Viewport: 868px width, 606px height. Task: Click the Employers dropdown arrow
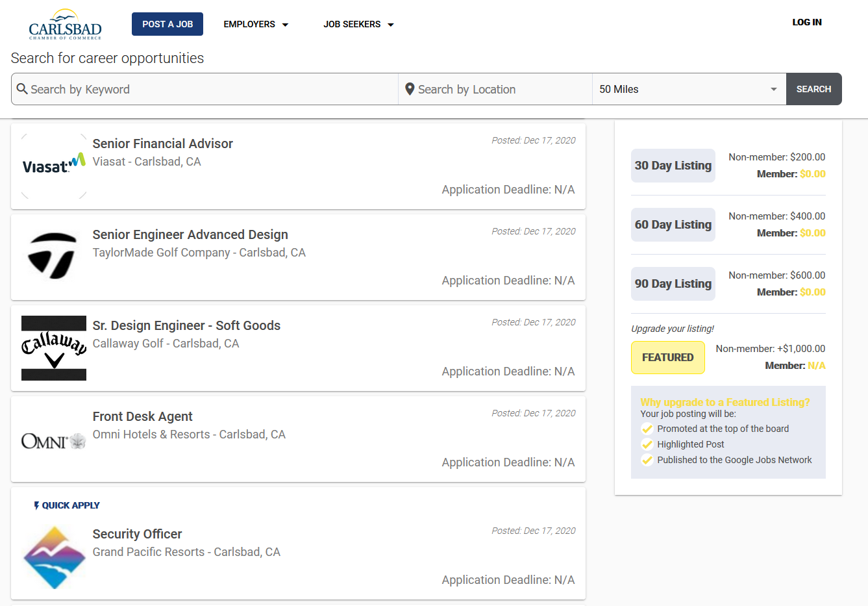[285, 25]
